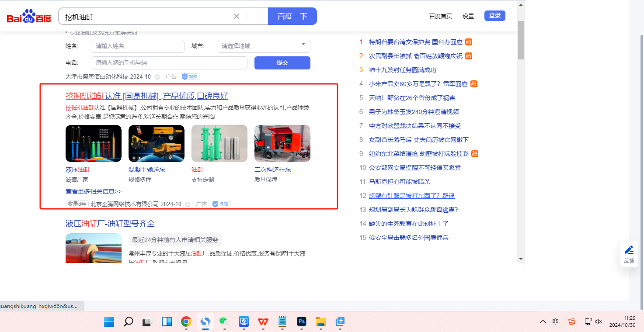
Task: Open hot search 天呐!野猪在26个省份成了祸害
Action: 412,98
